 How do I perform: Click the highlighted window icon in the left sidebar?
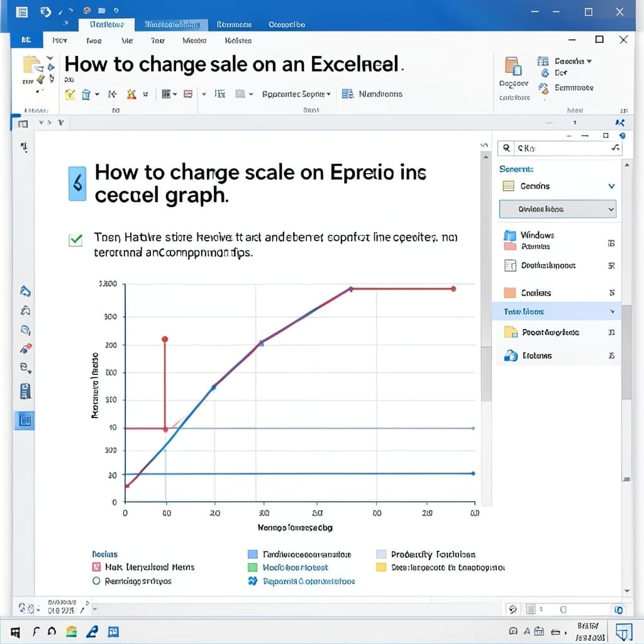[x=25, y=420]
